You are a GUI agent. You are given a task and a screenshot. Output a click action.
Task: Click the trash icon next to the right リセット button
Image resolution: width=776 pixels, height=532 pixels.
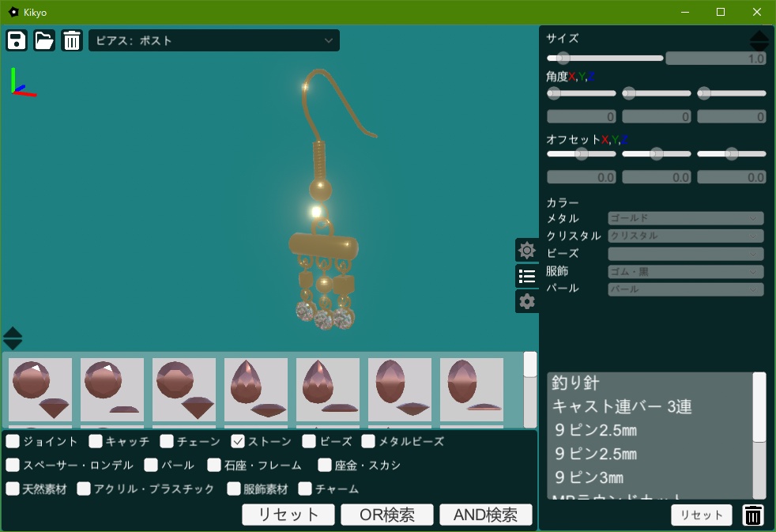click(752, 515)
